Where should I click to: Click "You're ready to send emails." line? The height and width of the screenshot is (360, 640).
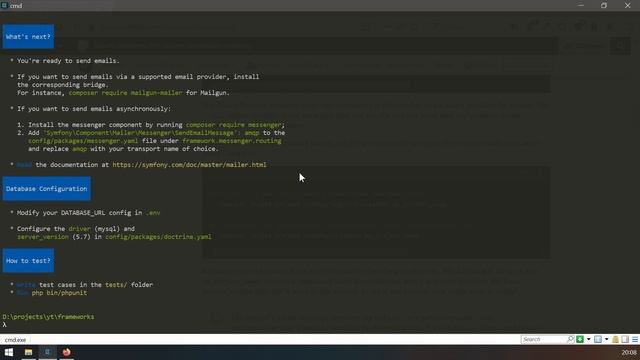[68, 60]
